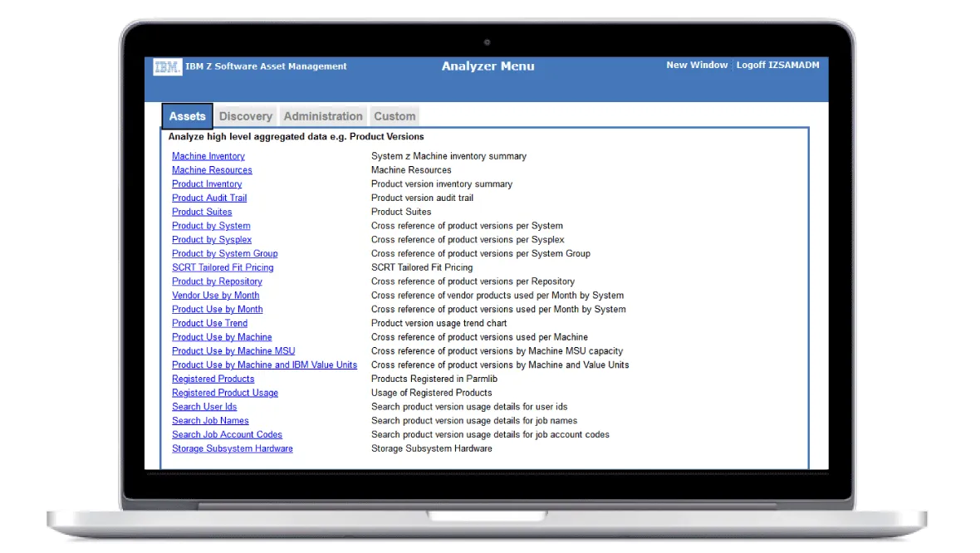Open Product by System report
The height and width of the screenshot is (553, 980).
[x=211, y=226]
